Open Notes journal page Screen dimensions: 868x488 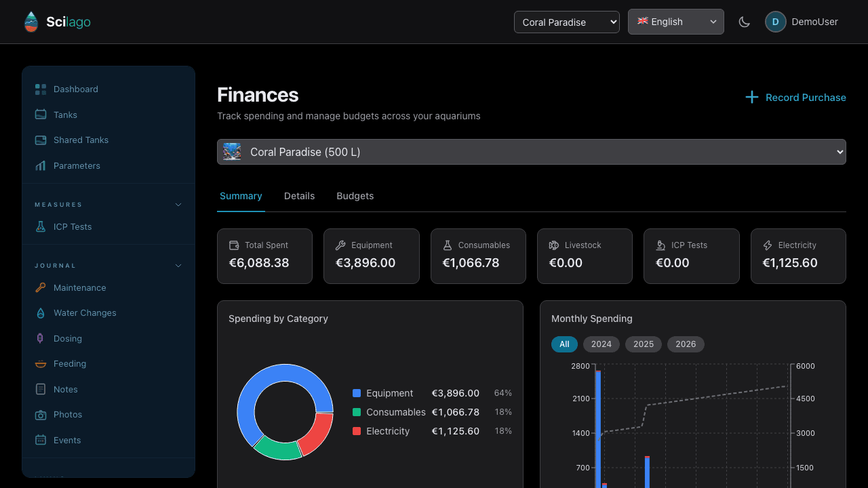point(66,389)
